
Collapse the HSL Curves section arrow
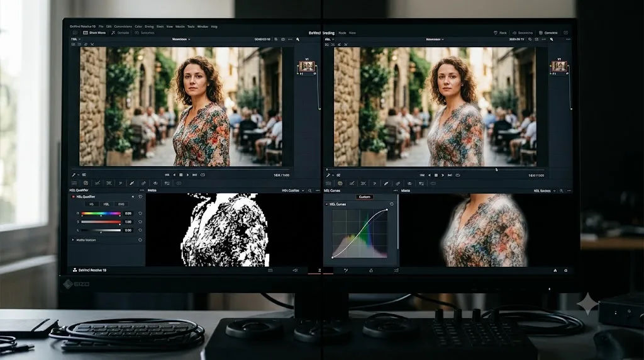(x=327, y=205)
